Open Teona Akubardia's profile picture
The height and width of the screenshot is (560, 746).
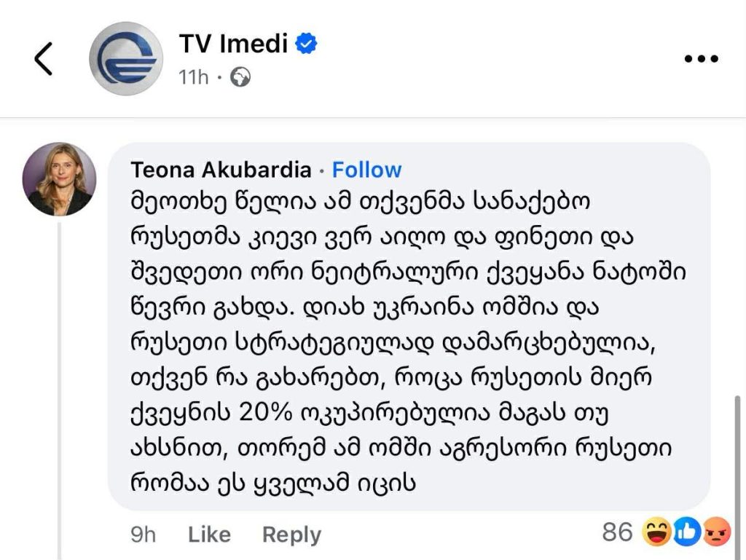point(59,179)
